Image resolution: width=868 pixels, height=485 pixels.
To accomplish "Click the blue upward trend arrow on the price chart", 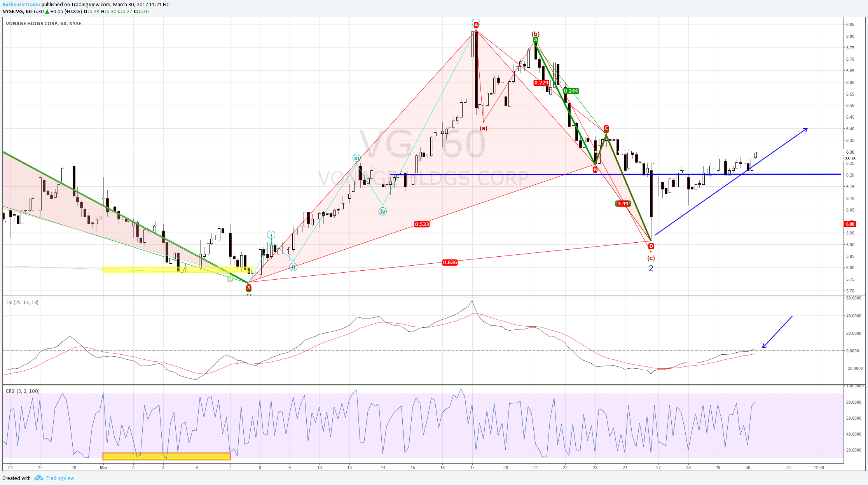I will [x=731, y=182].
